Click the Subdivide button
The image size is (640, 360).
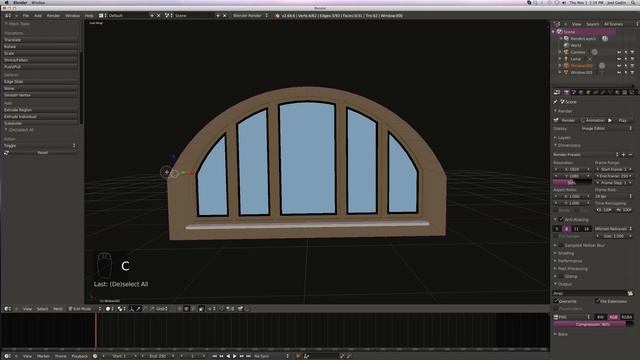pos(40,123)
